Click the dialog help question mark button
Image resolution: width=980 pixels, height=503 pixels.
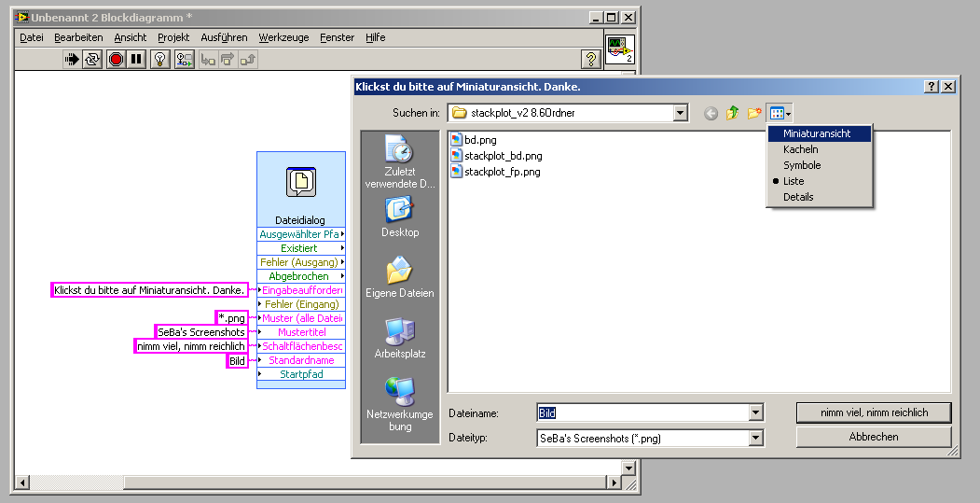pos(932,87)
